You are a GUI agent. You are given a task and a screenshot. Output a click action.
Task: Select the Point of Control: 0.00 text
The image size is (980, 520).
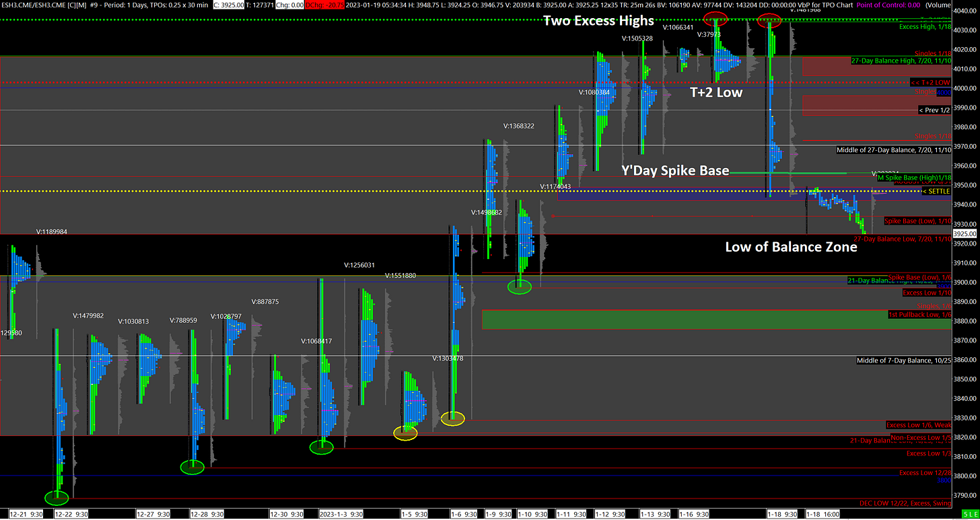(x=888, y=5)
